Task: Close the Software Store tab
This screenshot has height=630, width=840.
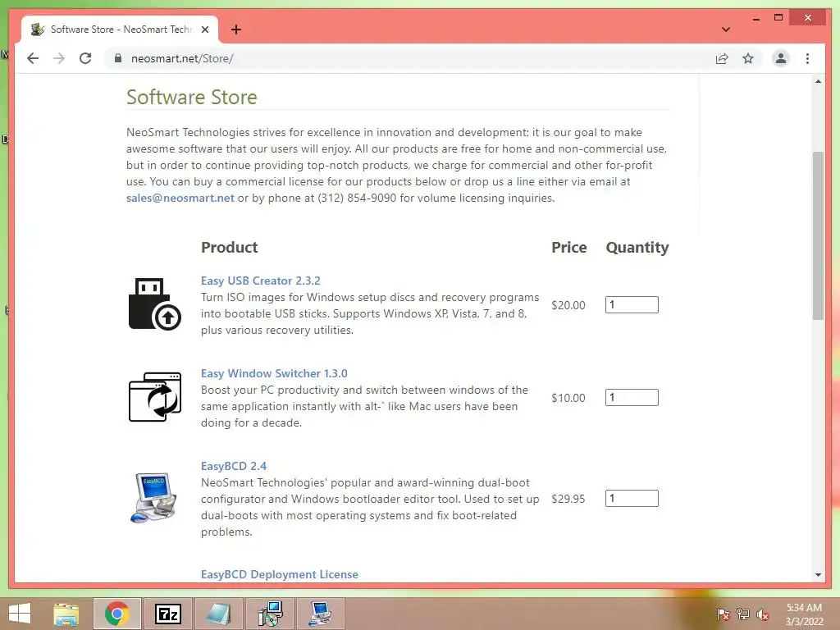Action: pos(204,30)
